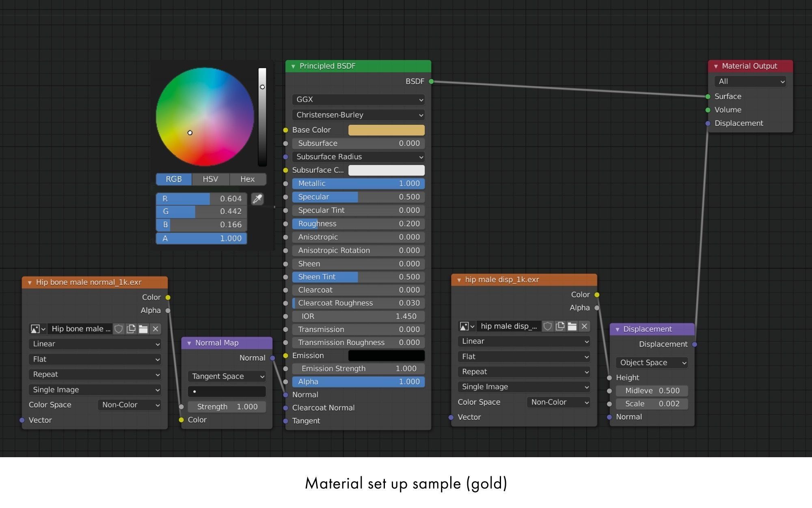Toggle fake user shield on hip male disp
812x508 pixels.
tap(548, 326)
